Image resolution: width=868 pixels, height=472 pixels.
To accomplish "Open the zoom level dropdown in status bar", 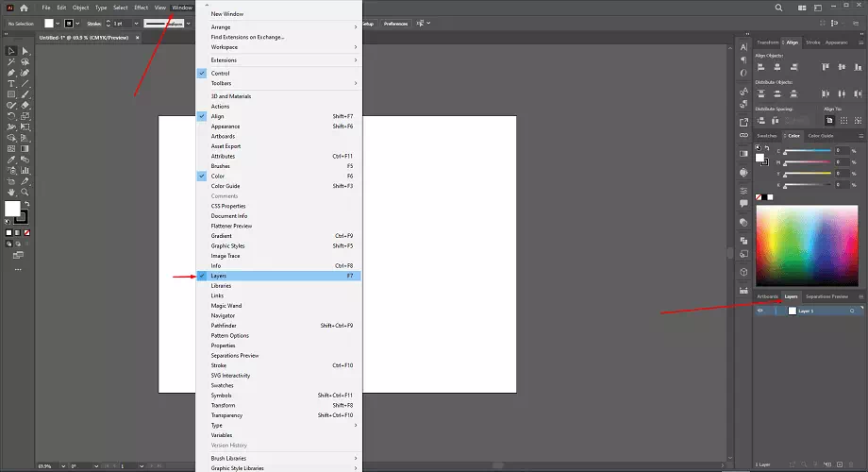I will (x=63, y=466).
